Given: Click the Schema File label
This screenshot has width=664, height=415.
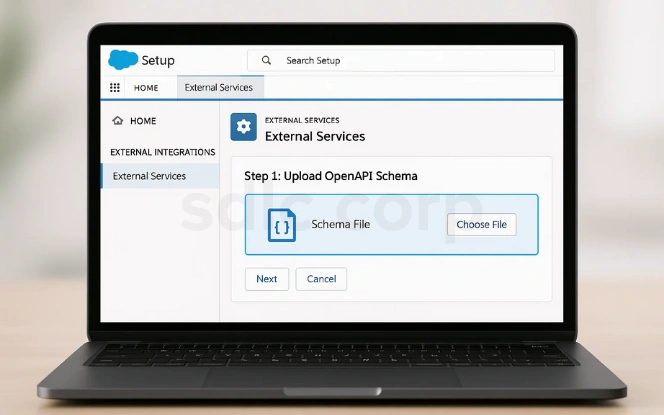Looking at the screenshot, I should click(340, 224).
